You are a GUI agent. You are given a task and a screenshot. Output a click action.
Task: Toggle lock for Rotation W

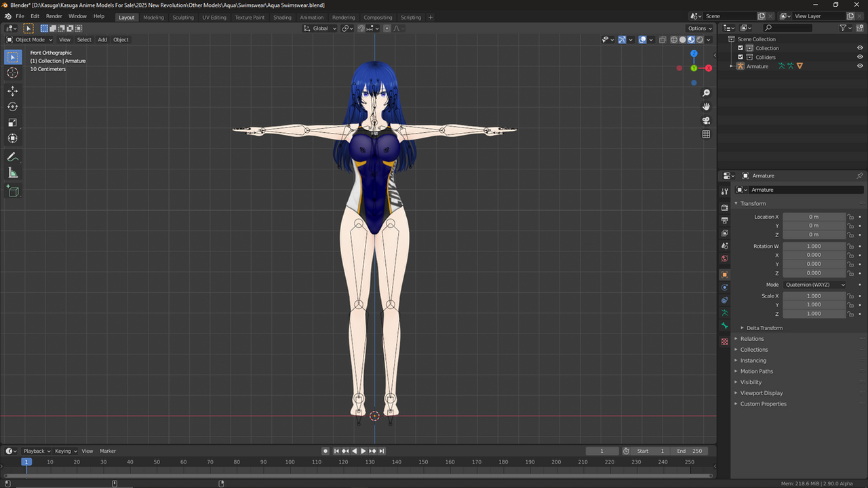click(851, 246)
